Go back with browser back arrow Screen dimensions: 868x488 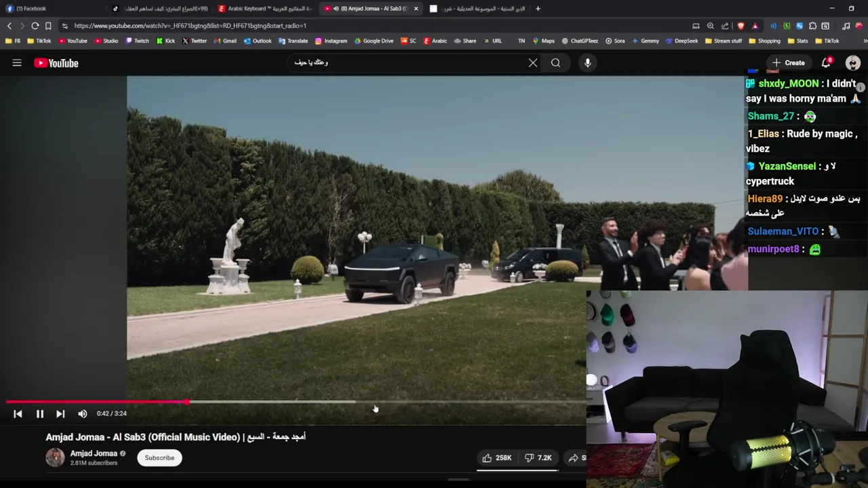9,26
